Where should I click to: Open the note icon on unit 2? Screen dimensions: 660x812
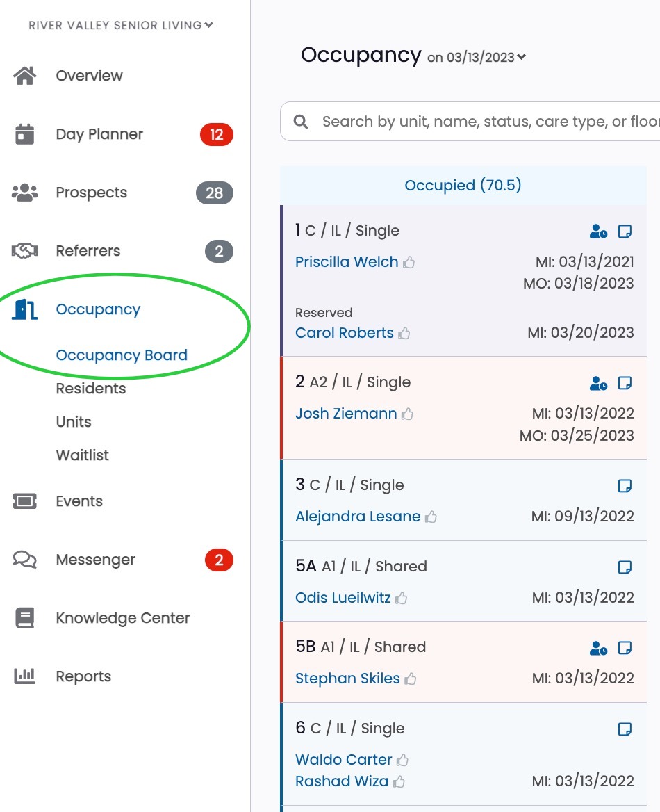point(625,383)
